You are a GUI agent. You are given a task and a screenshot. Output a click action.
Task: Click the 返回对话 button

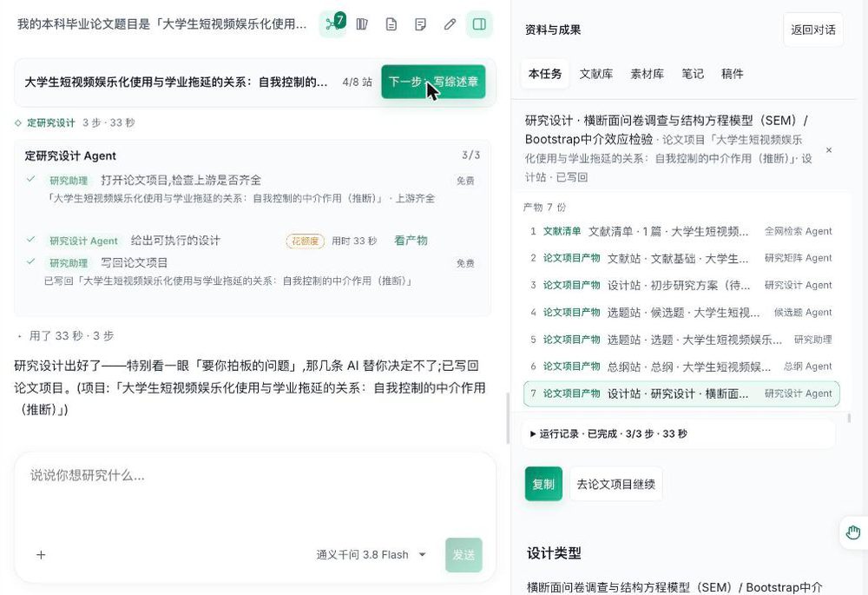click(x=813, y=30)
